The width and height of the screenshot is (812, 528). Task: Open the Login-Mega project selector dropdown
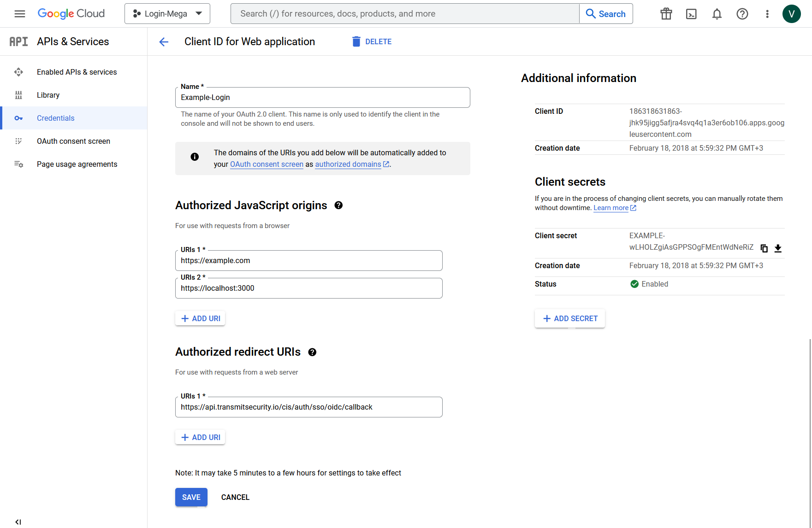pos(167,14)
